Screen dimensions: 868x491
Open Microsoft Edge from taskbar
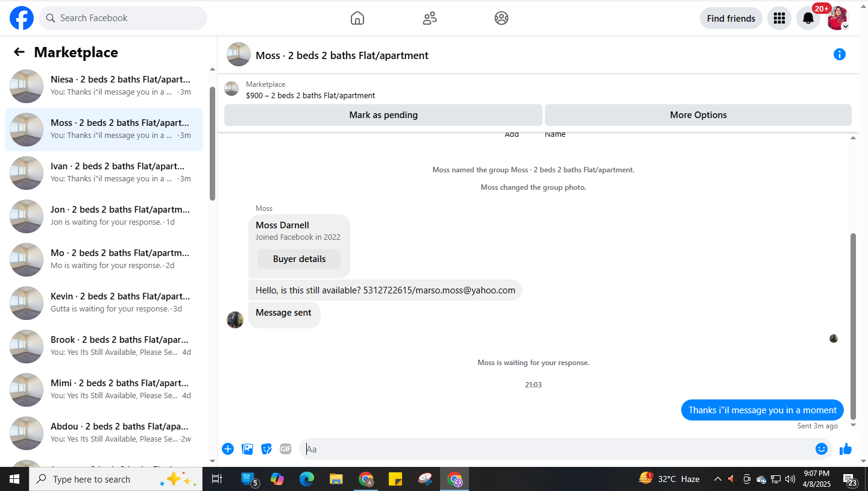(307, 479)
